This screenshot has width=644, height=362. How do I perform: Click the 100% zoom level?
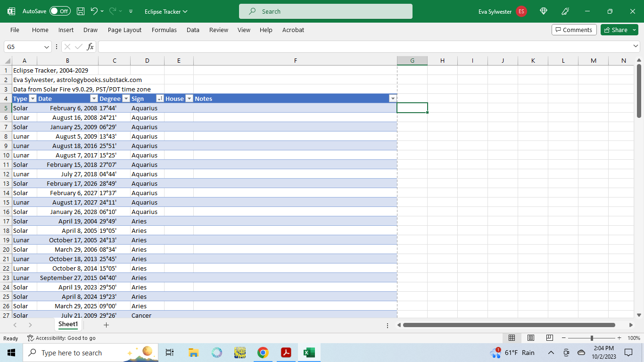pos(634,338)
